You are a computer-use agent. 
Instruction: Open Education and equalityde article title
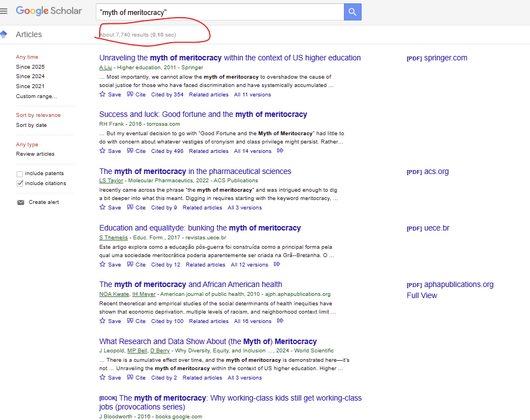(x=200, y=228)
